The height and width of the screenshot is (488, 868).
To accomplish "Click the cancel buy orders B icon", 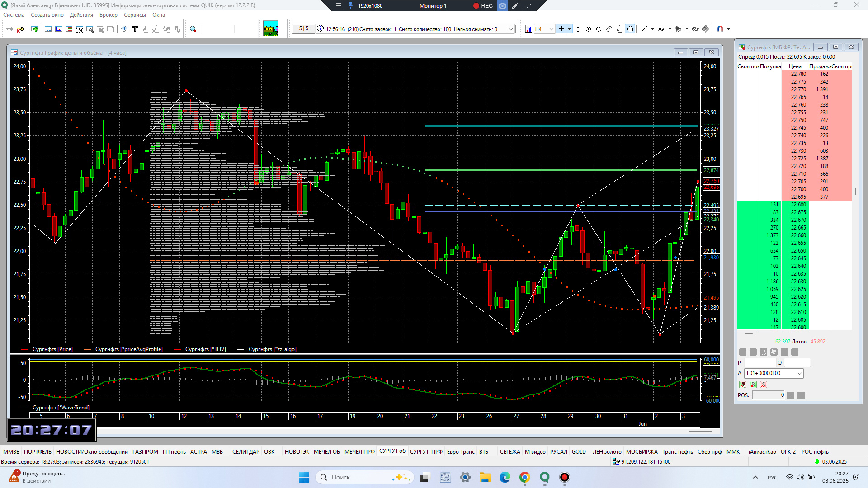I will point(753,385).
